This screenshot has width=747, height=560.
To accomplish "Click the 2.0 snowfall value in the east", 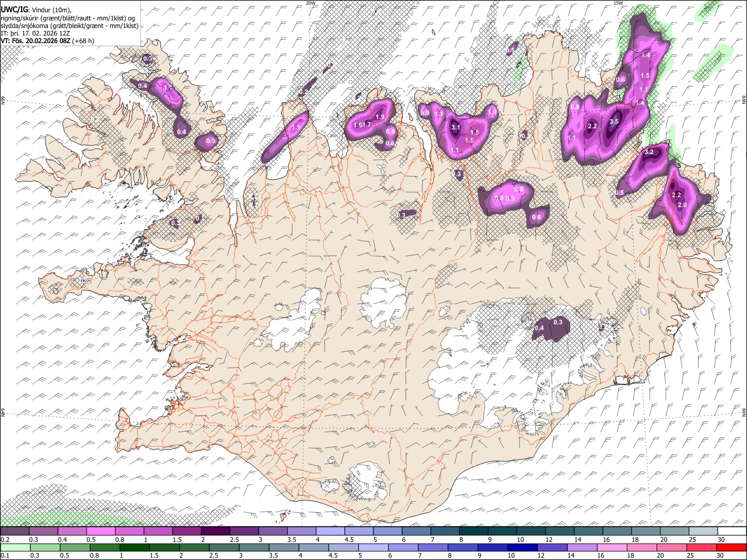I will (x=682, y=205).
